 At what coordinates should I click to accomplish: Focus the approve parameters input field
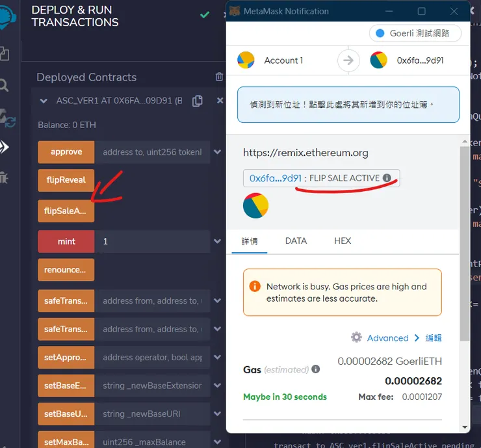[153, 152]
